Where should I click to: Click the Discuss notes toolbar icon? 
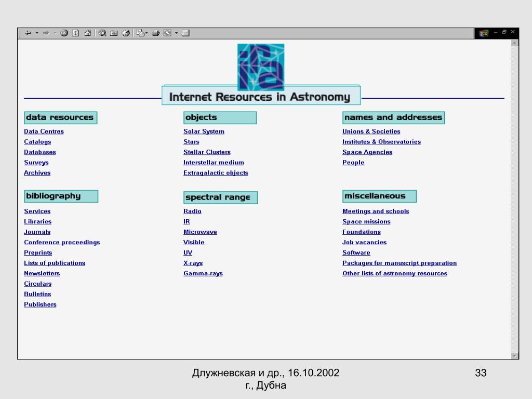pyautogui.click(x=185, y=33)
